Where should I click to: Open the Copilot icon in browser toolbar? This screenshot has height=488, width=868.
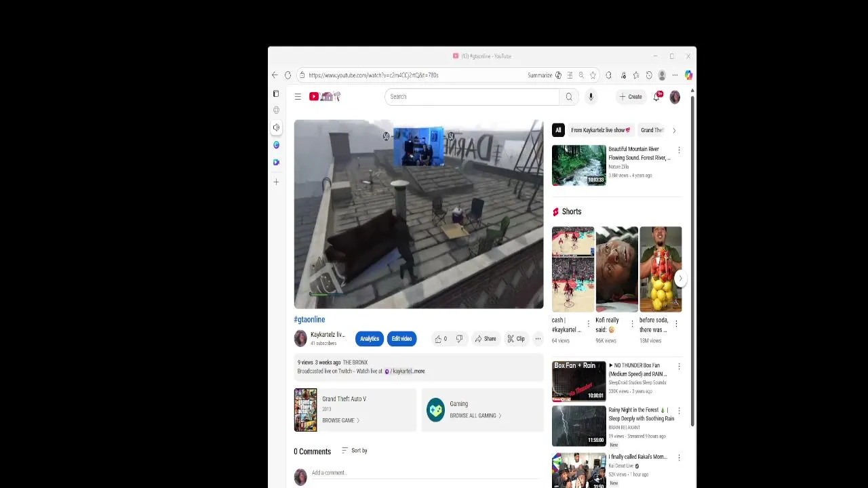click(688, 75)
